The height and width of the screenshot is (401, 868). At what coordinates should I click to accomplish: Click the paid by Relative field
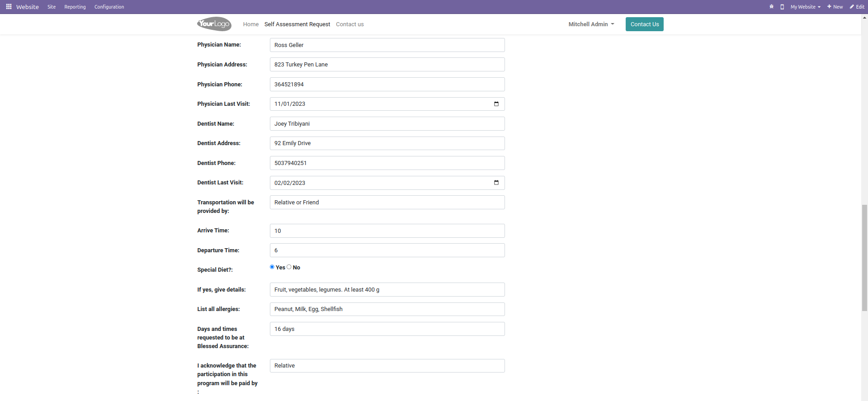pyautogui.click(x=387, y=366)
